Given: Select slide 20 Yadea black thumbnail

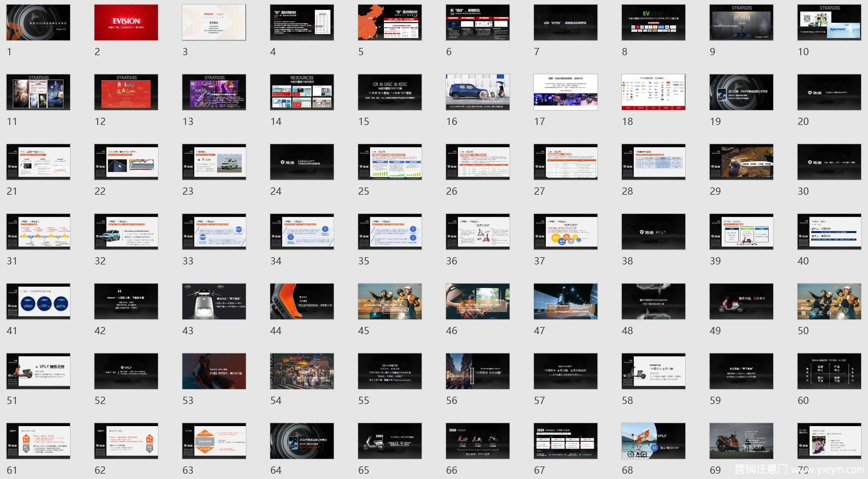Looking at the screenshot, I should 830,92.
